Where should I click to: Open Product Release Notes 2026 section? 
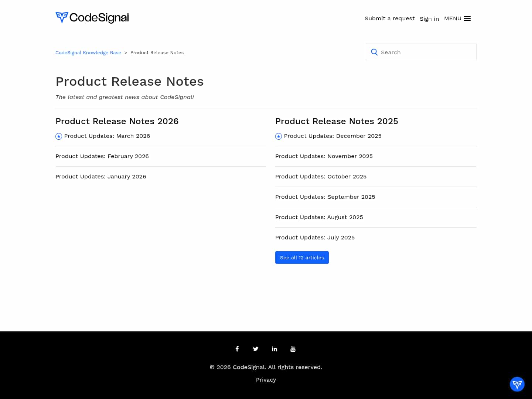(117, 121)
